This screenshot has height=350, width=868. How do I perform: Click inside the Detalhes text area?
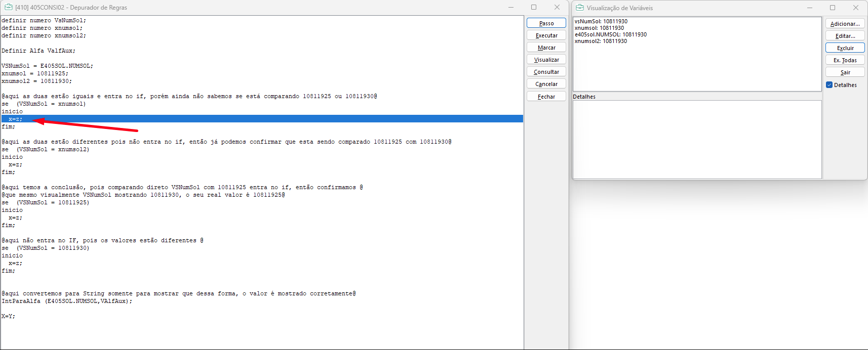click(697, 139)
